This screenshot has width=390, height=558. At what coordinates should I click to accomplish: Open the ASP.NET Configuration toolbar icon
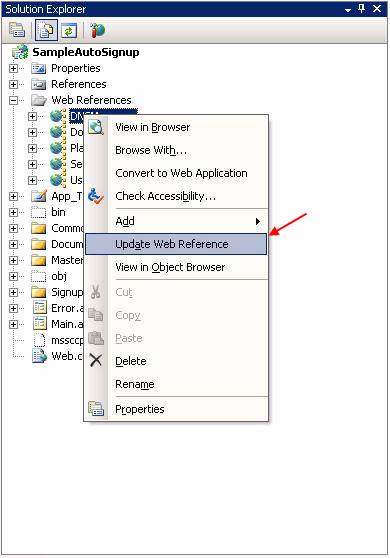pos(97,31)
